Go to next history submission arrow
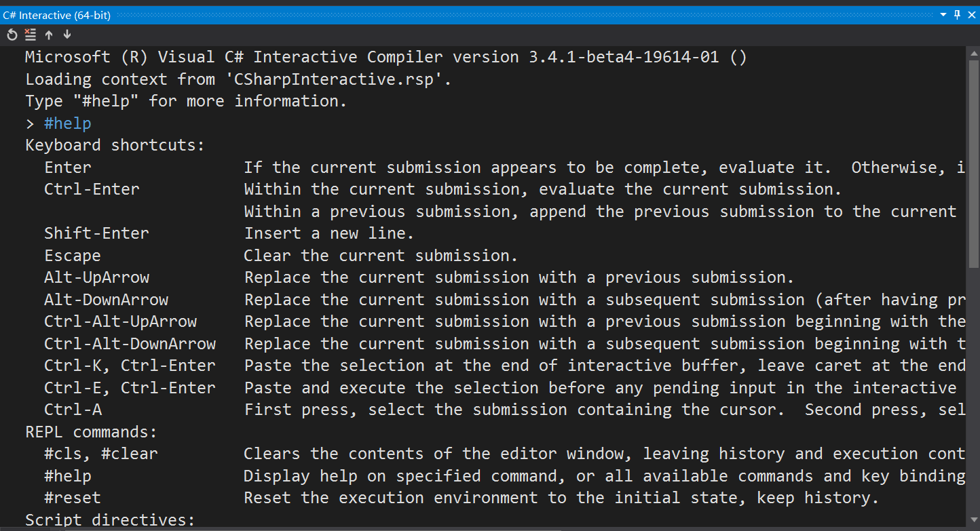The width and height of the screenshot is (980, 531). (67, 35)
